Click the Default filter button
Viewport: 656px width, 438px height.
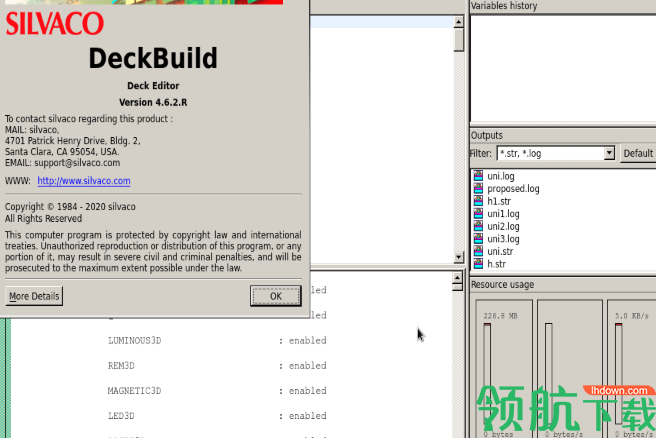pyautogui.click(x=638, y=154)
